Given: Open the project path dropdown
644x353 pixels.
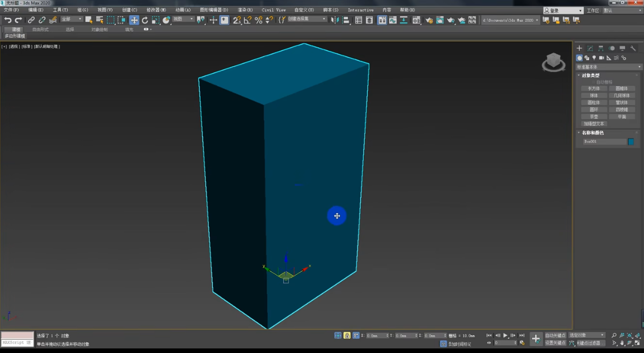Looking at the screenshot, I should tap(511, 20).
